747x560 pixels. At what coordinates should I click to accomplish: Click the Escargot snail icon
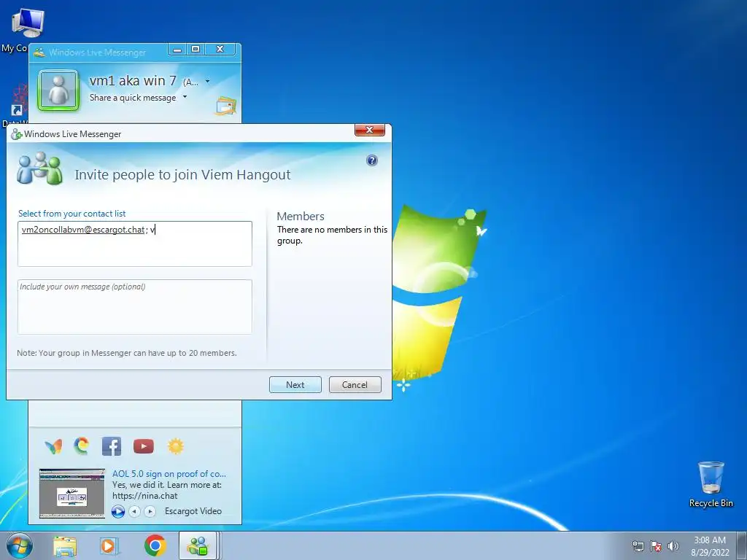(x=82, y=446)
